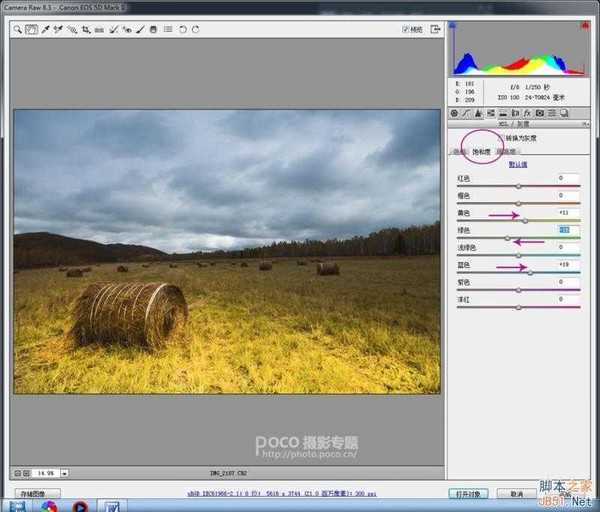Screen dimensions: 600x512
Task: Select the Zoom tool magnifier icon
Action: coord(18,30)
